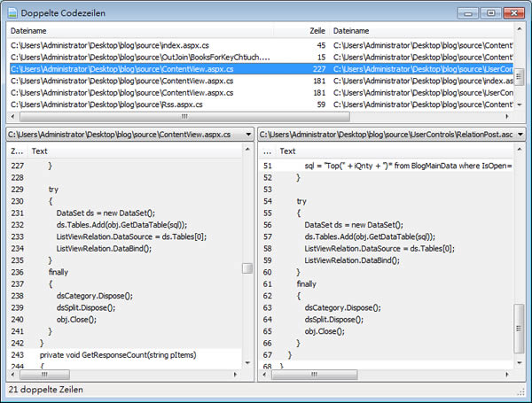
Task: Open the ContentView.aspx.cs file dropdown
Action: (x=250, y=134)
